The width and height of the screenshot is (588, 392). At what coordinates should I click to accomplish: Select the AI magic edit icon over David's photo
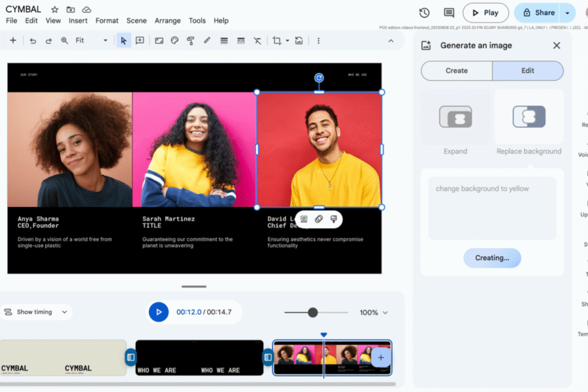[304, 219]
